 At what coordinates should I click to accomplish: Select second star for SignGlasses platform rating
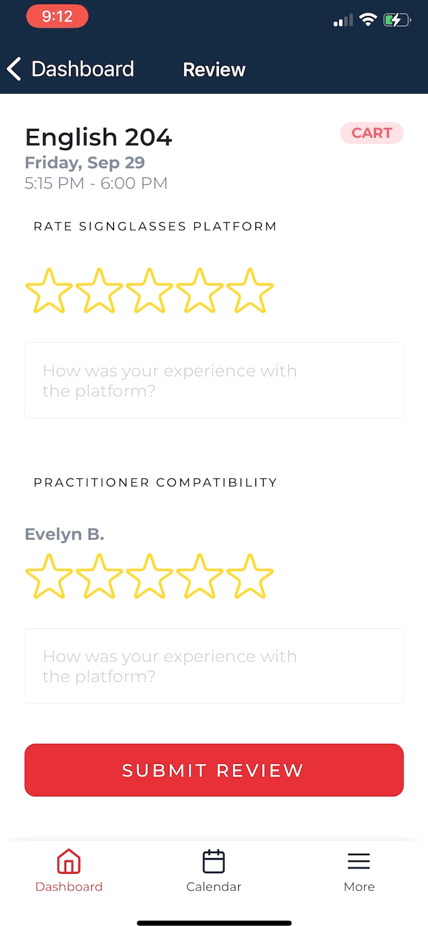(x=99, y=290)
